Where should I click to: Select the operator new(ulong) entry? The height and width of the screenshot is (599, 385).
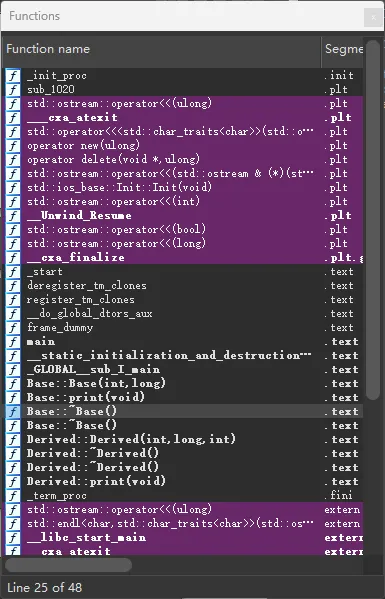184,146
